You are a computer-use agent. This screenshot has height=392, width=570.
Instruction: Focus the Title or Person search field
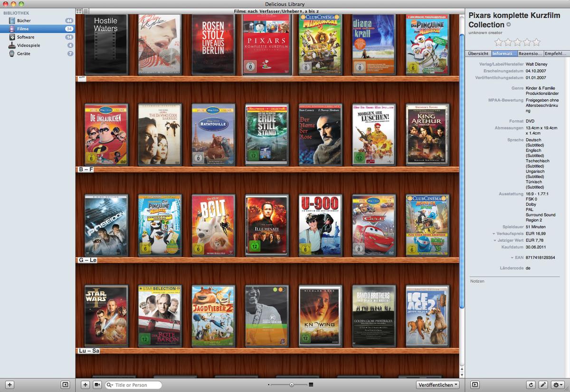[x=133, y=385]
